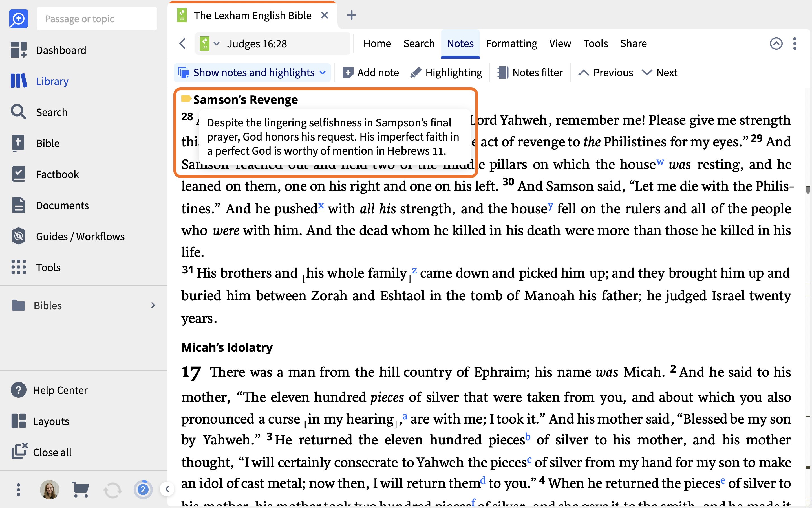
Task: Collapse the sidebar with the arrow button
Action: tap(167, 489)
